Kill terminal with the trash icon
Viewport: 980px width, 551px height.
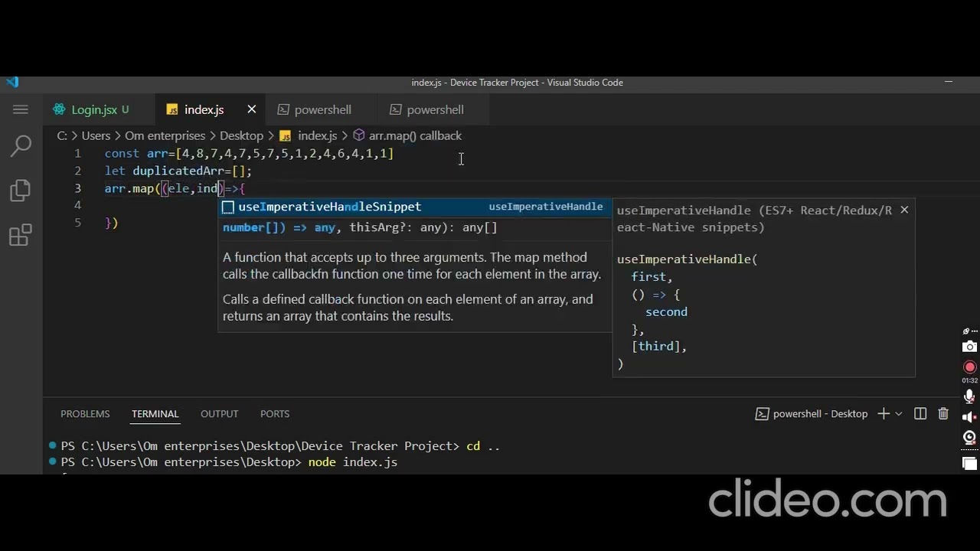tap(943, 413)
